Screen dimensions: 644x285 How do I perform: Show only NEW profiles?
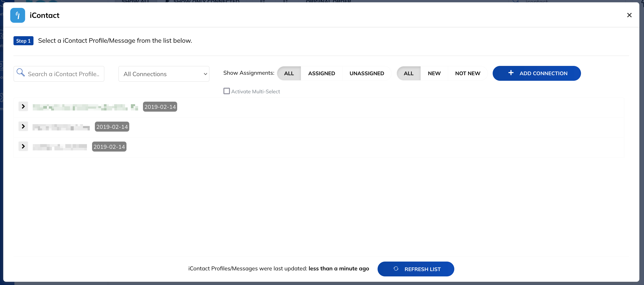434,73
